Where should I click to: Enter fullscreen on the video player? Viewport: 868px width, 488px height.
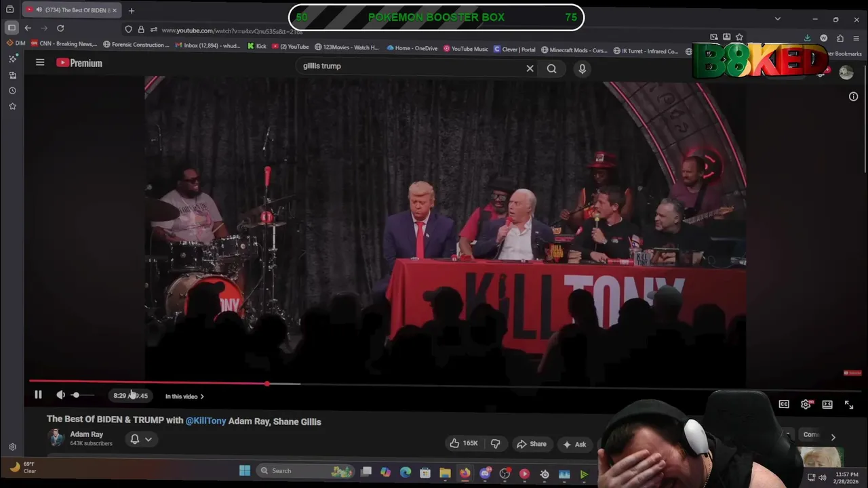click(849, 405)
